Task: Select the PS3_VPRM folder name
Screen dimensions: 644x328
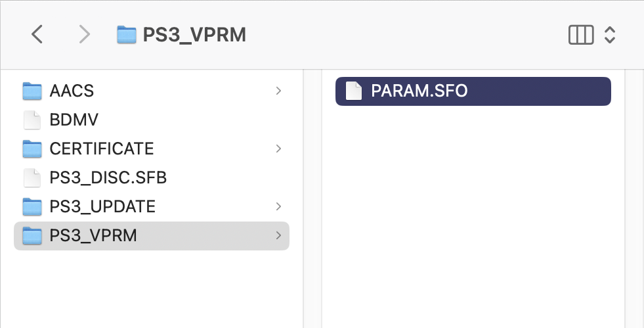Action: (x=93, y=236)
